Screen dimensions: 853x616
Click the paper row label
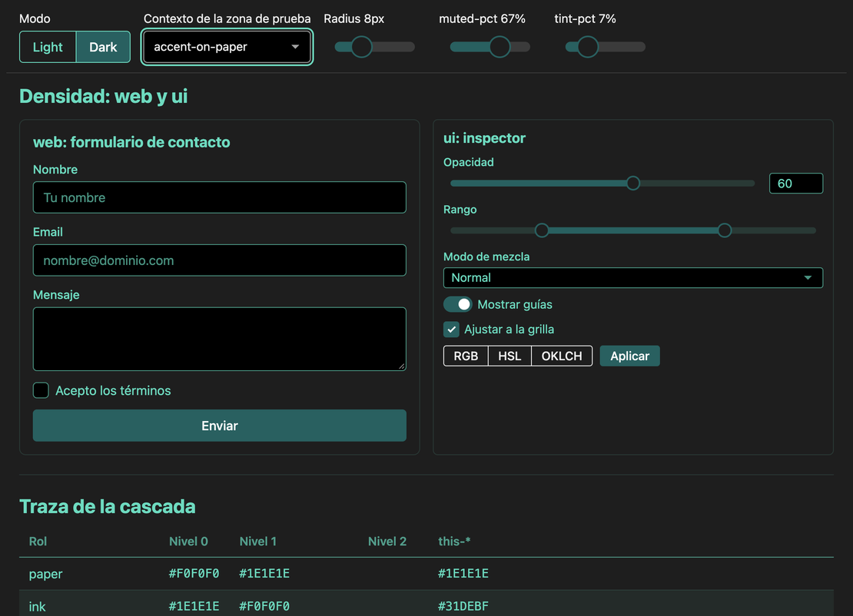click(x=45, y=574)
